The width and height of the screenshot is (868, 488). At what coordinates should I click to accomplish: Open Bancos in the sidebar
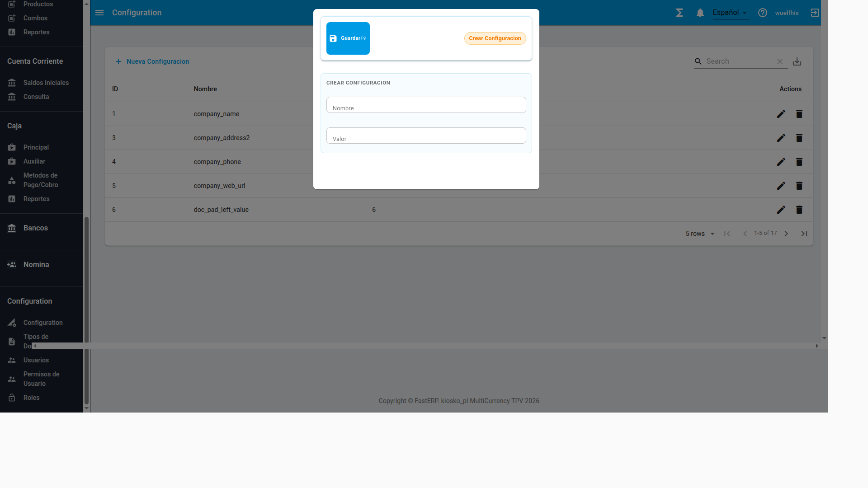pos(35,228)
